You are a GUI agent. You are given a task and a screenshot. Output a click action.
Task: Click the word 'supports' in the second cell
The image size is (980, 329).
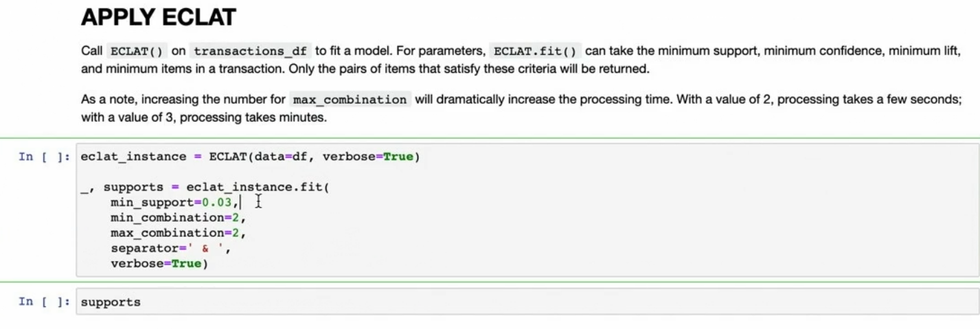click(111, 302)
